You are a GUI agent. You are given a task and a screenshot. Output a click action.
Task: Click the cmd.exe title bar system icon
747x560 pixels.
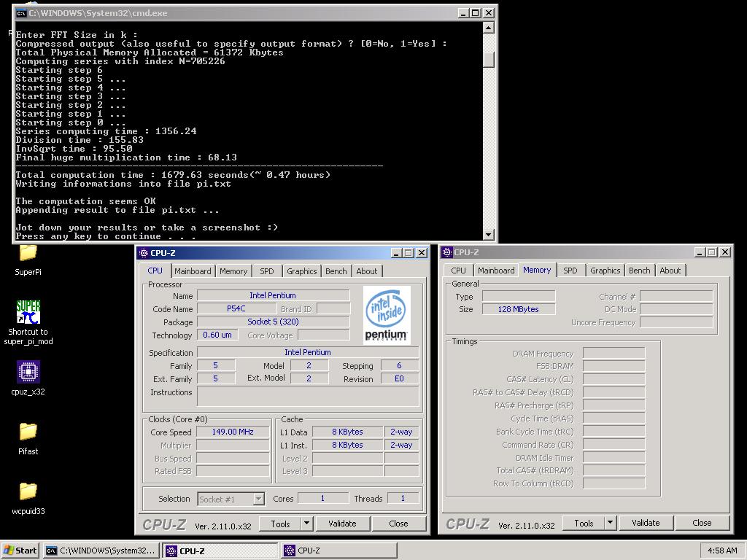pos(21,13)
